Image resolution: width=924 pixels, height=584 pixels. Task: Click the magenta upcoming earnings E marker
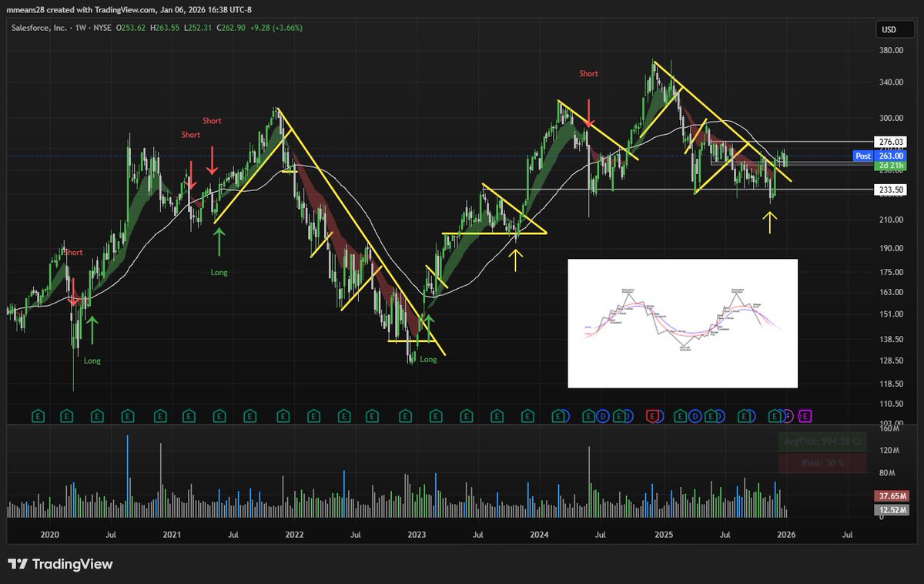[804, 416]
